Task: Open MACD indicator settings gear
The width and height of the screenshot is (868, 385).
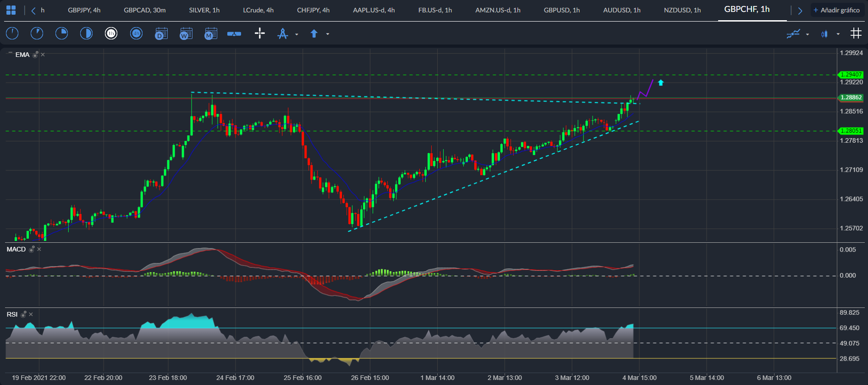Action: point(32,249)
